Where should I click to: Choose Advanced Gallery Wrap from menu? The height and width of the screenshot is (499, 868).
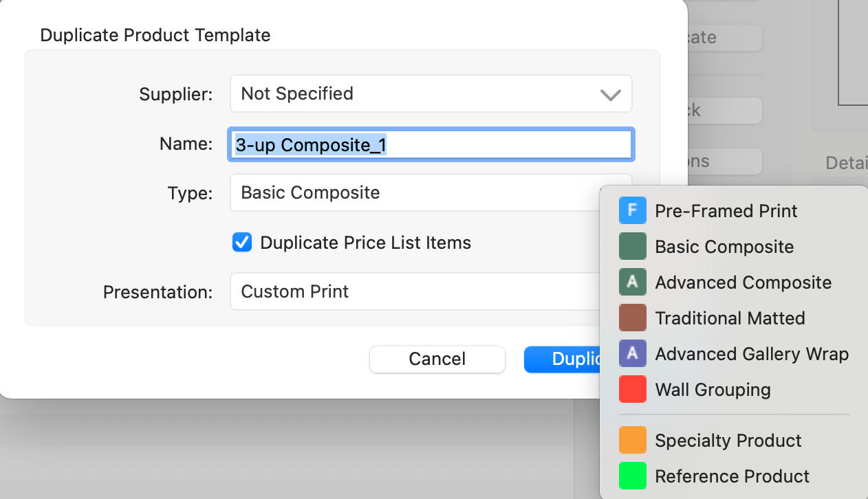coord(751,354)
